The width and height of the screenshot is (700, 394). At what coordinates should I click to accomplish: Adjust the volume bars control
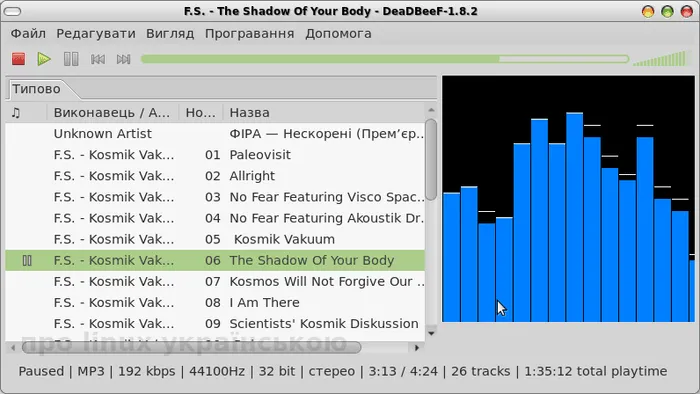pyautogui.click(x=659, y=59)
